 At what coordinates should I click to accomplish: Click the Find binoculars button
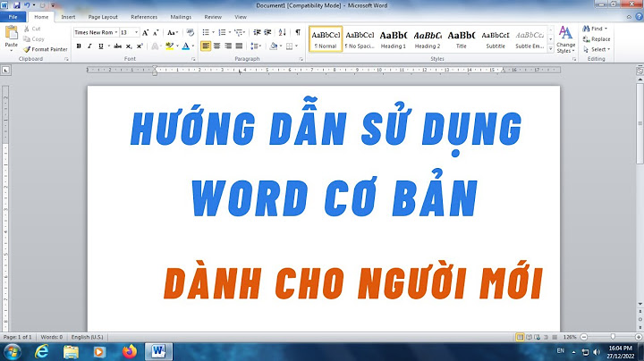point(592,29)
